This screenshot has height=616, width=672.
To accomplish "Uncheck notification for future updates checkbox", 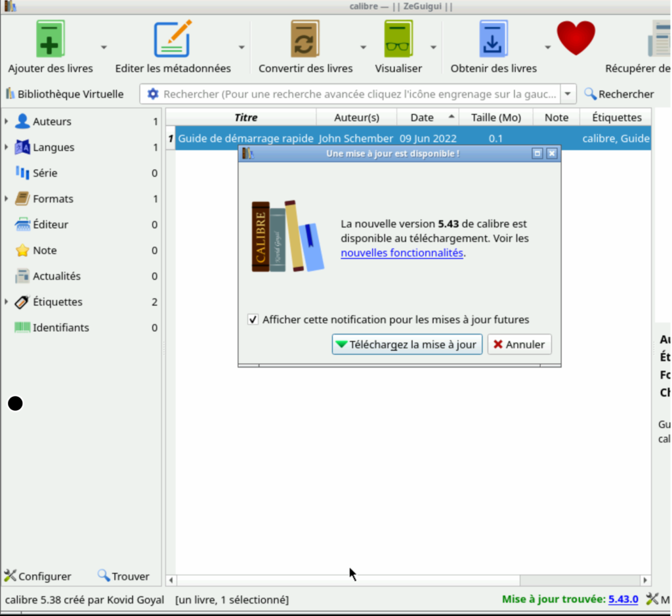I will pos(253,319).
